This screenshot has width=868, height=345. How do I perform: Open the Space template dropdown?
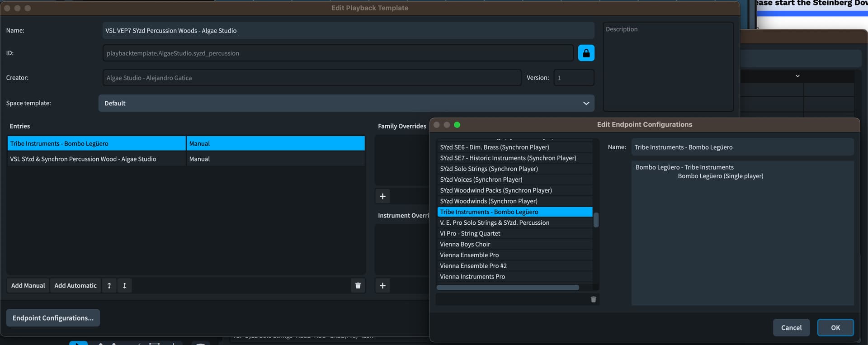point(346,103)
